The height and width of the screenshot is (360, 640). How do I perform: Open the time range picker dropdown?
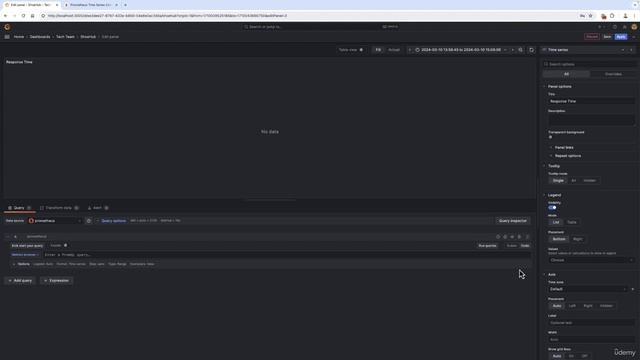[x=461, y=50]
